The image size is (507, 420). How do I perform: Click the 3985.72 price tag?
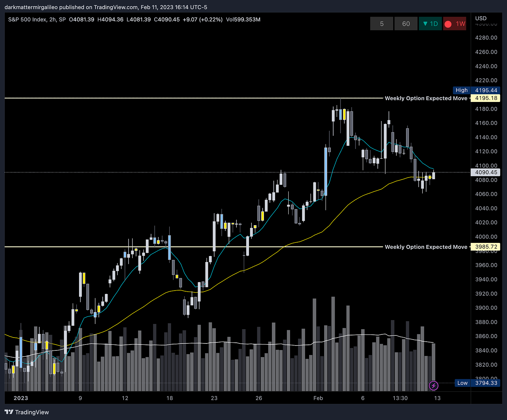click(x=485, y=247)
